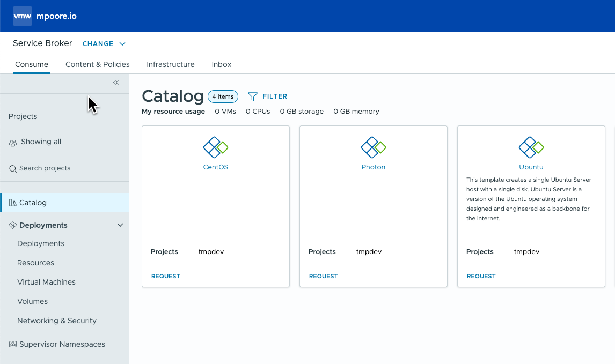
Task: Click the CentOS template logo
Action: (216, 147)
